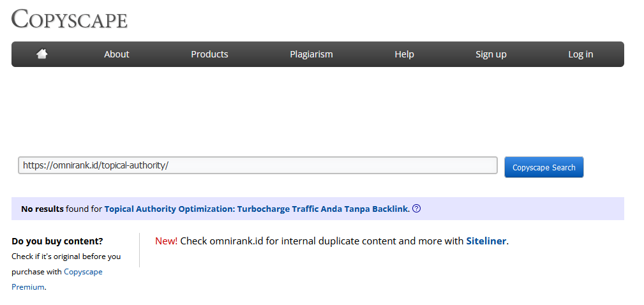Open the Help menu item
Viewport: 644px width, 305px height.
(x=404, y=54)
